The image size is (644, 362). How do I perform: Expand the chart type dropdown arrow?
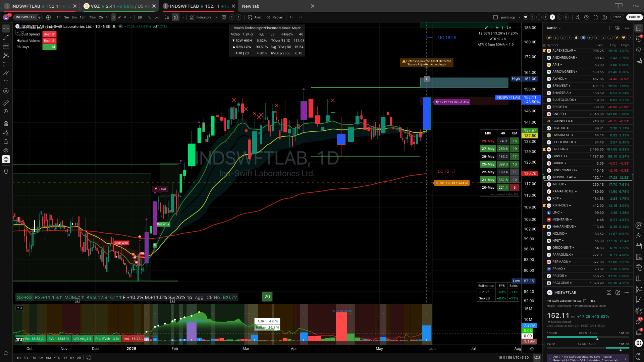pos(183,17)
